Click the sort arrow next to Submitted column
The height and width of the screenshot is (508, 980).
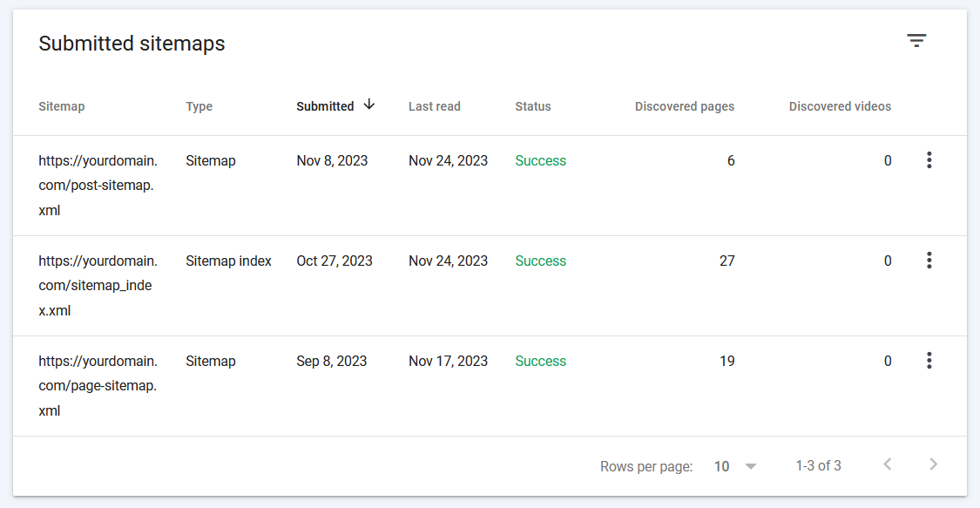click(368, 105)
